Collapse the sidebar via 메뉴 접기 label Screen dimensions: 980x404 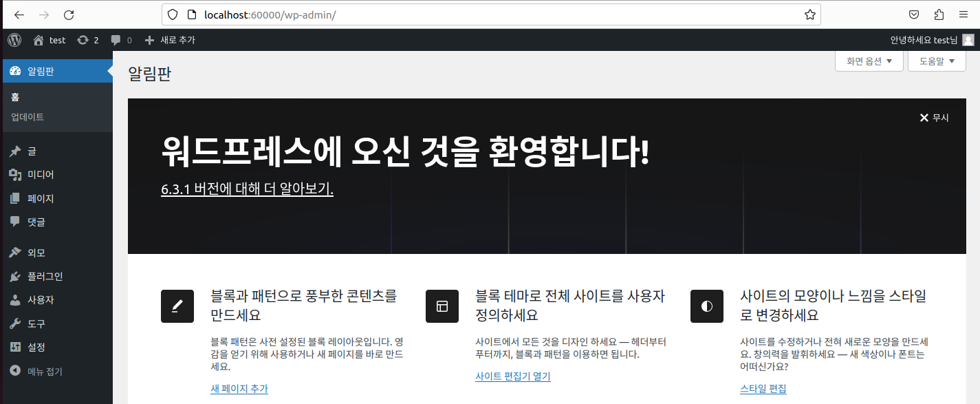(x=45, y=372)
